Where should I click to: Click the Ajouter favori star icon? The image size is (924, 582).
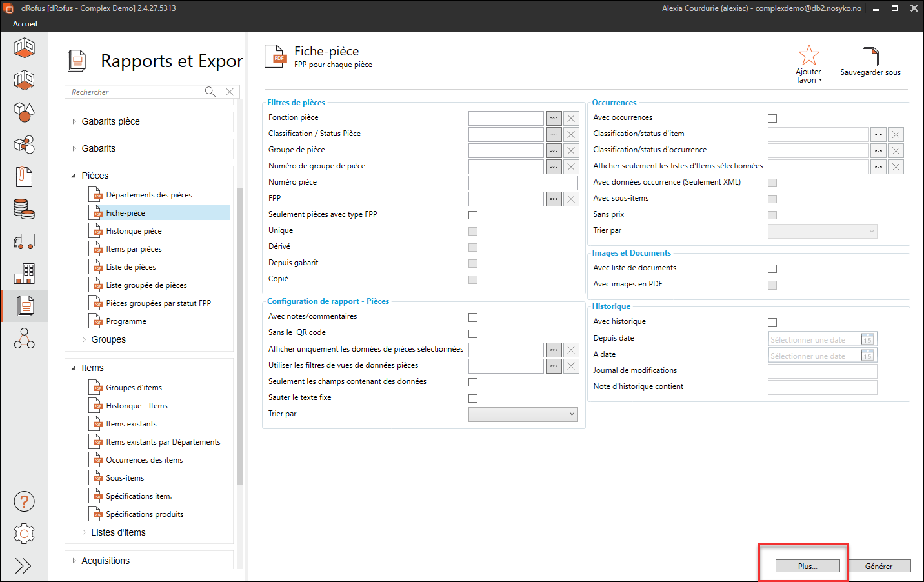pyautogui.click(x=808, y=55)
